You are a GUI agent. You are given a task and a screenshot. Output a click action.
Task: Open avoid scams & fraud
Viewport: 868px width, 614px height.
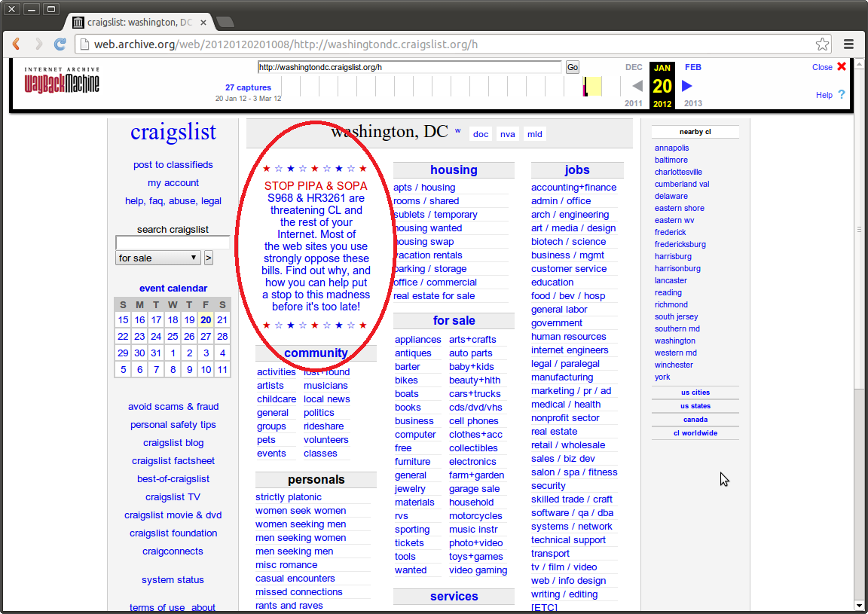point(173,407)
